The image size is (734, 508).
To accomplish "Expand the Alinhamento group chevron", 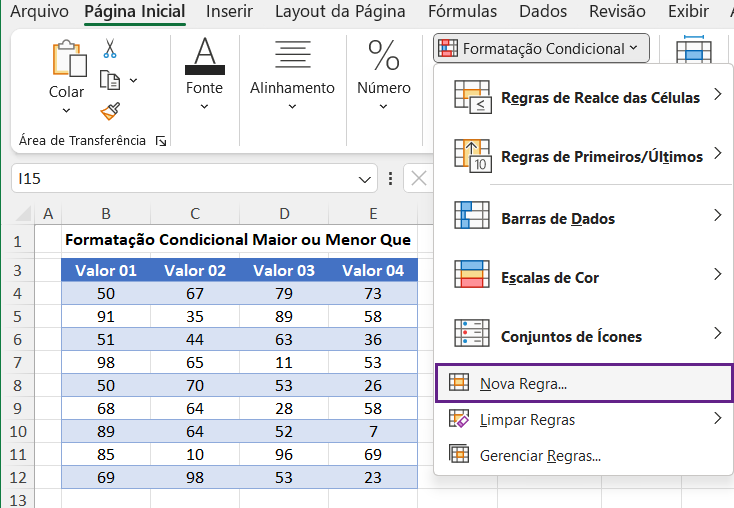I will (293, 107).
